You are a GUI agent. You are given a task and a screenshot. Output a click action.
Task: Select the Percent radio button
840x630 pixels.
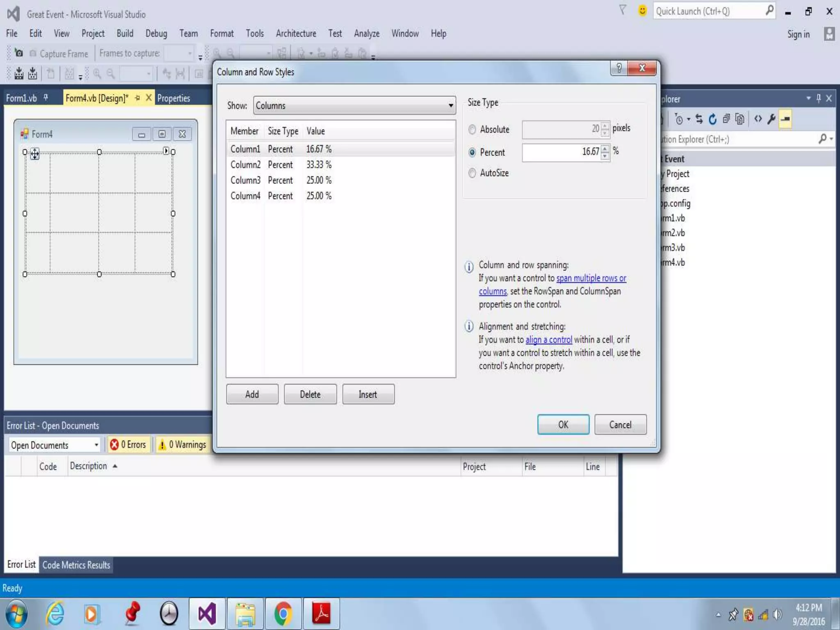coord(472,153)
